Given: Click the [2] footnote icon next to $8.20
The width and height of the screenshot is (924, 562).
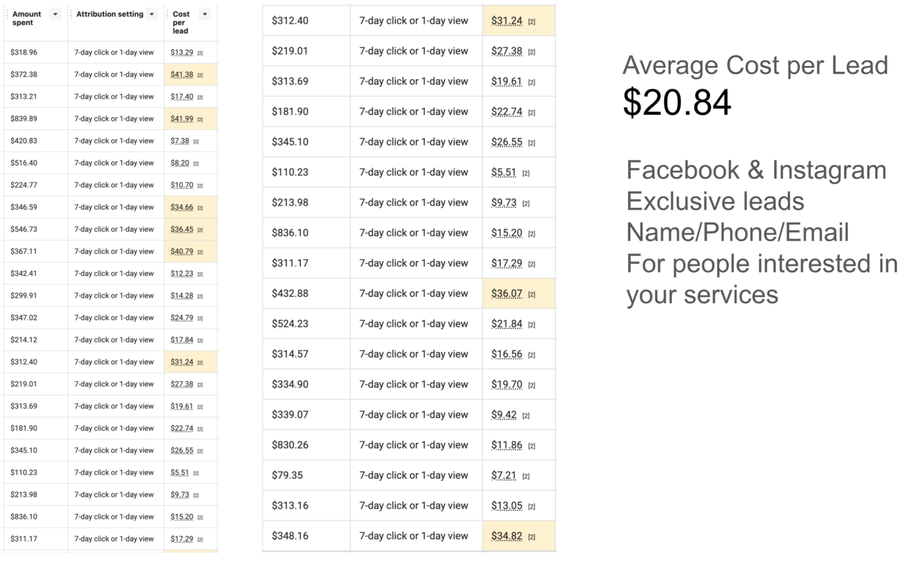Looking at the screenshot, I should 196,164.
